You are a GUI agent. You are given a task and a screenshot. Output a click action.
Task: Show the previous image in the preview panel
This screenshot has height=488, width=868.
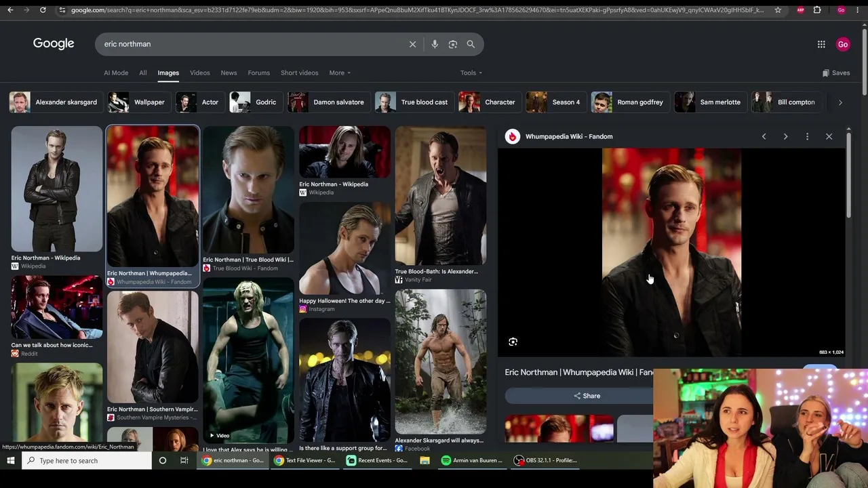tap(764, 136)
